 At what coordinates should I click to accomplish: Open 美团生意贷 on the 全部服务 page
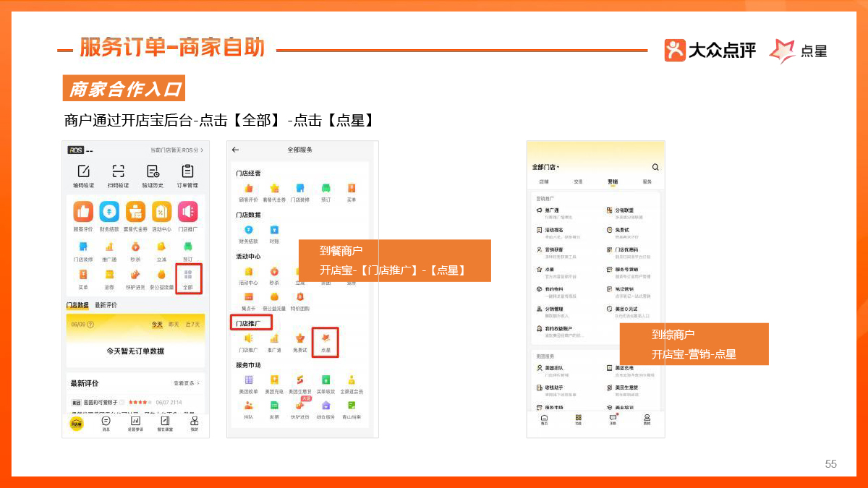(299, 384)
